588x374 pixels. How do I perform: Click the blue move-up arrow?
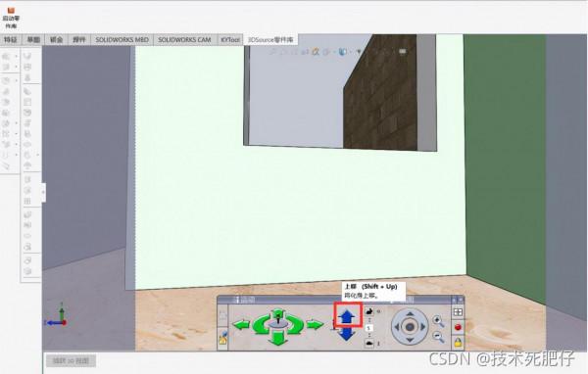[x=347, y=315]
